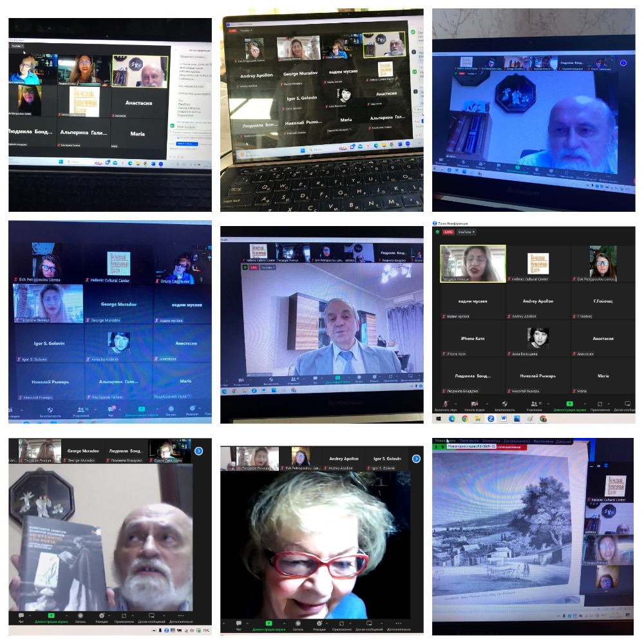This screenshot has width=644, height=644.
Task: Select Andrey Apollon thumbnail above red-glasses woman
Action: click(x=344, y=459)
